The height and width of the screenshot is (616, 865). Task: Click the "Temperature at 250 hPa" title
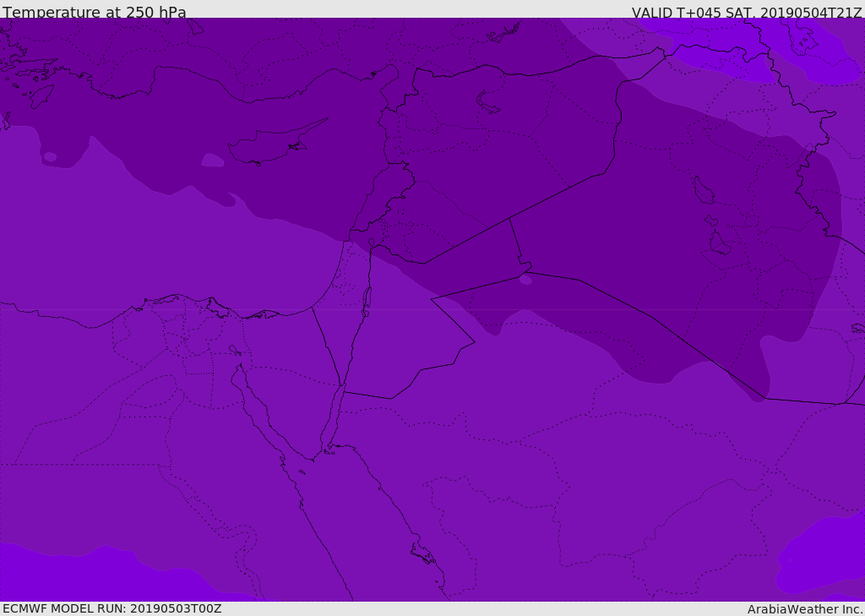94,12
